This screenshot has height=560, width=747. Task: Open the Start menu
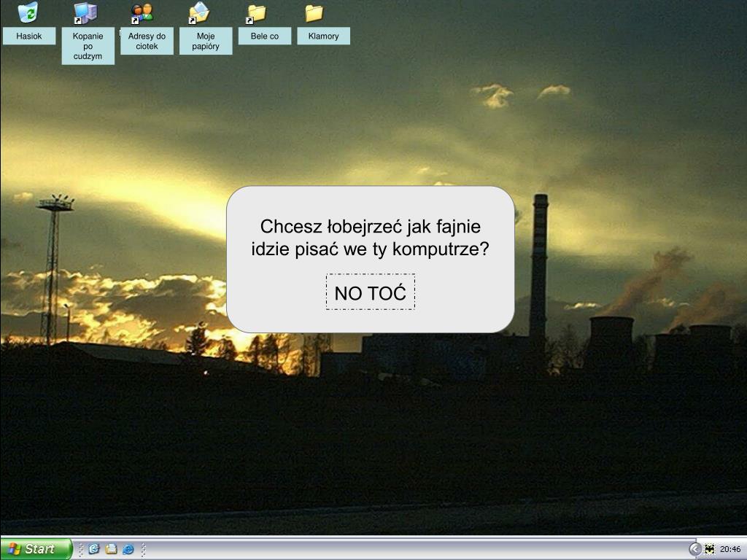coord(36,549)
